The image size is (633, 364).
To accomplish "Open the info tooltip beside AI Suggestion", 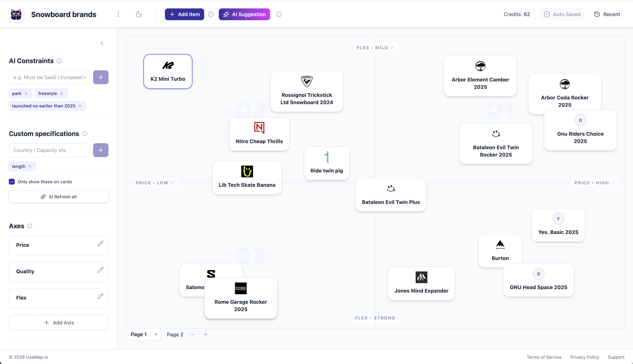I will 279,14.
